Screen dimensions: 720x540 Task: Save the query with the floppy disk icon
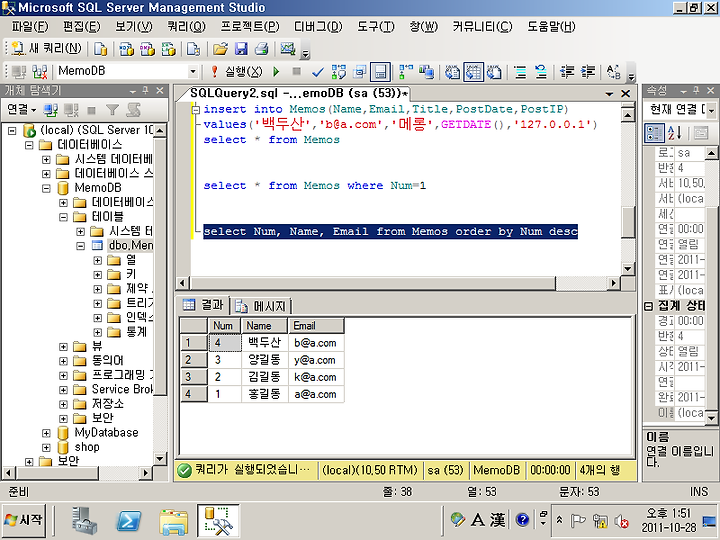click(x=242, y=48)
